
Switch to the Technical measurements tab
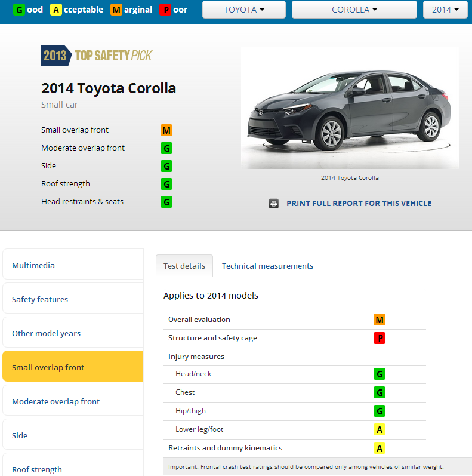(267, 266)
